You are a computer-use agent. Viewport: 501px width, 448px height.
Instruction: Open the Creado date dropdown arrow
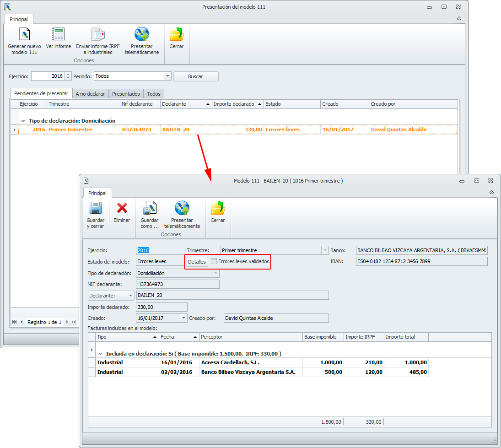click(184, 318)
